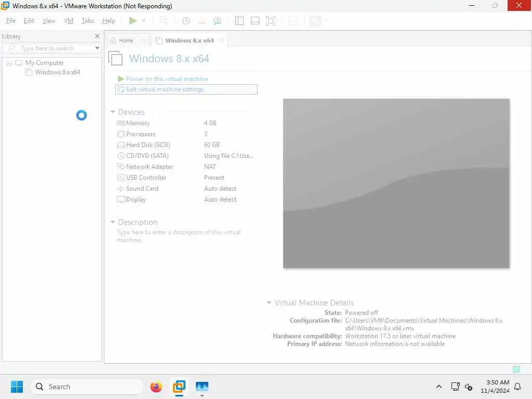Click the CD/DVD Using file value
The image size is (532, 399).
click(229, 156)
